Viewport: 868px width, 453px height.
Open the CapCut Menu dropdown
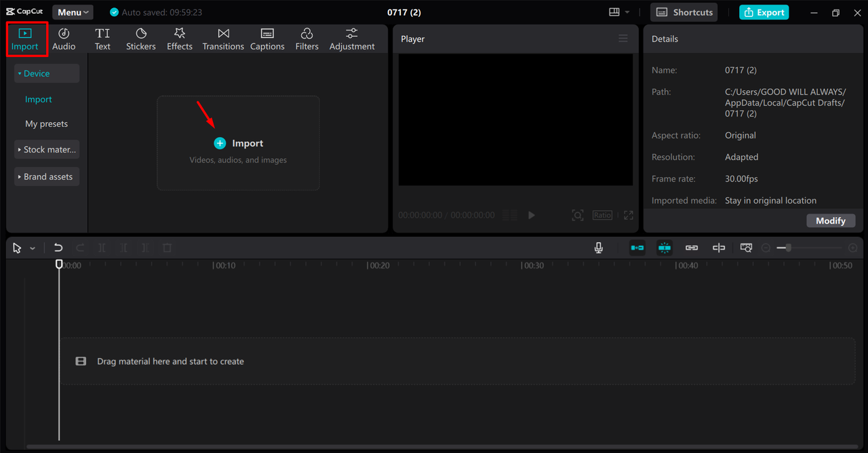tap(73, 12)
